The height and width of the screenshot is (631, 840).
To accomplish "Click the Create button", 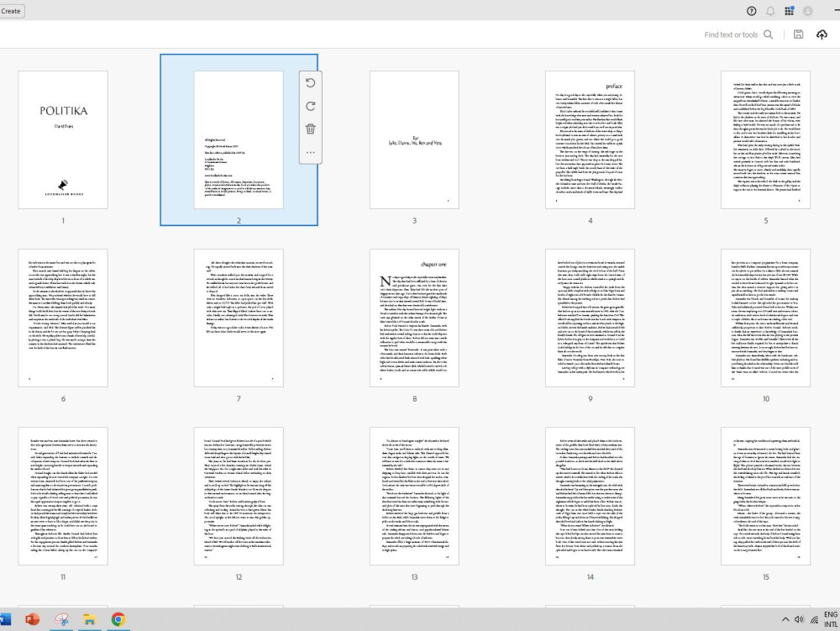I will [11, 11].
